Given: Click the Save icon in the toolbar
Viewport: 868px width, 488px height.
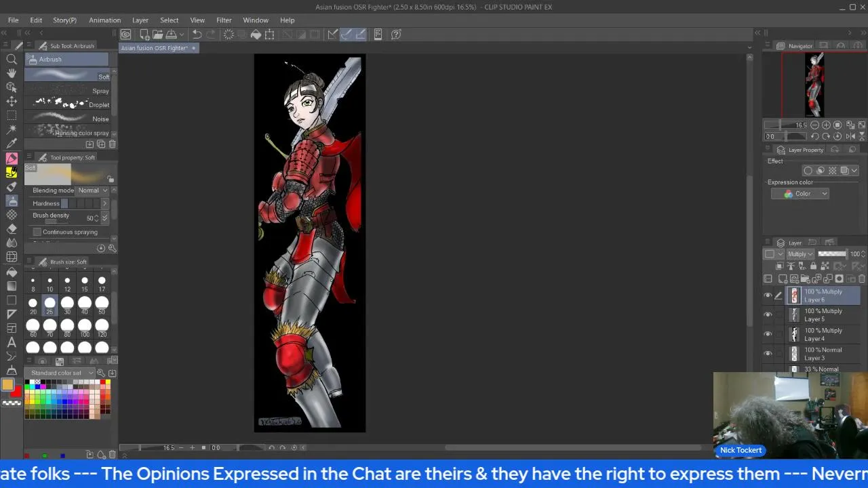Looking at the screenshot, I should coord(172,34).
